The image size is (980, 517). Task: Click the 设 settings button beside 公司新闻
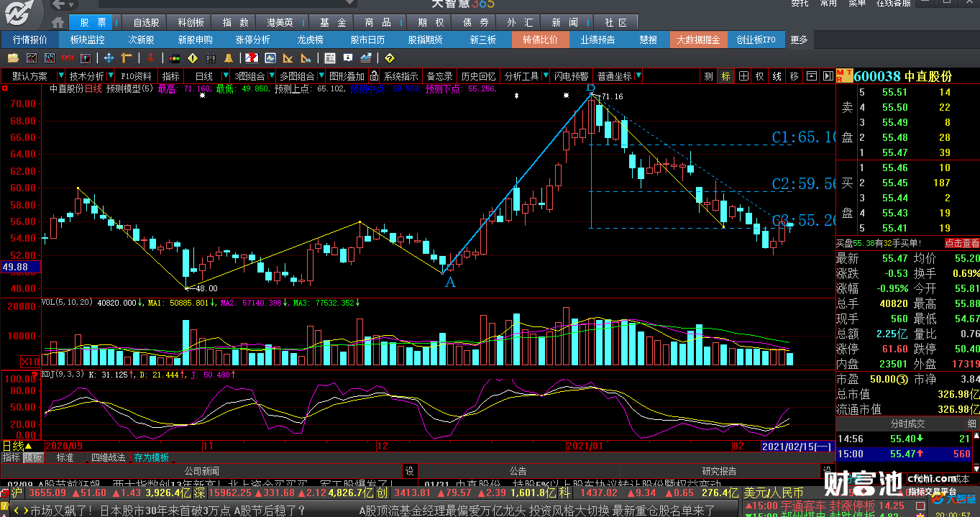409,472
